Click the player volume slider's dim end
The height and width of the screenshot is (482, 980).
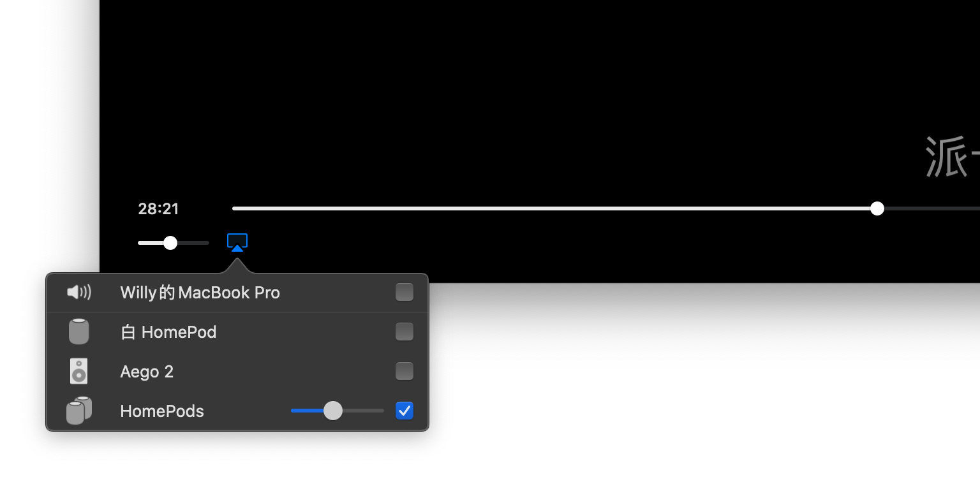[193, 243]
